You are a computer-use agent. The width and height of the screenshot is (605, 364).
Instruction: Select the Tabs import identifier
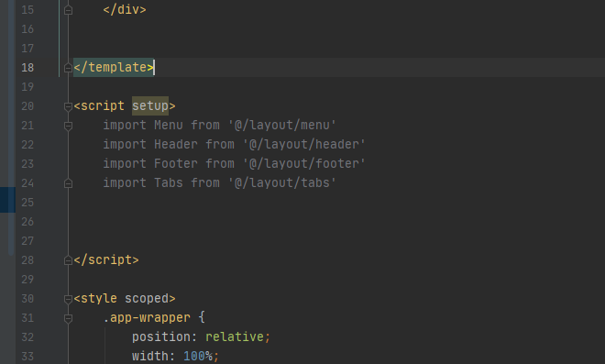point(169,183)
